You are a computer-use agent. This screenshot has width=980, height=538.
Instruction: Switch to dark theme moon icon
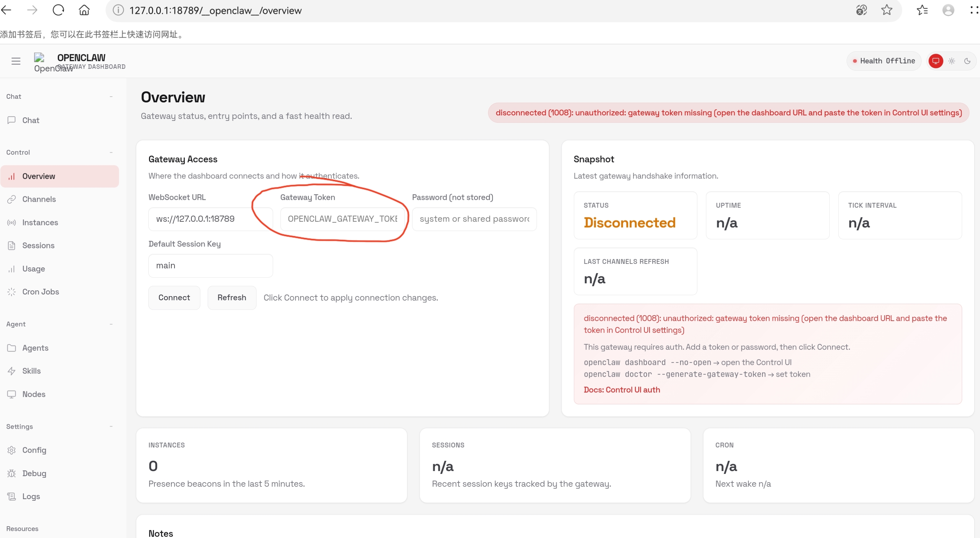967,61
